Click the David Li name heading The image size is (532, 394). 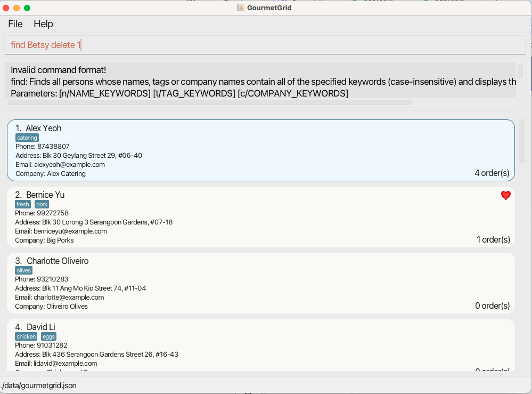pyautogui.click(x=40, y=327)
